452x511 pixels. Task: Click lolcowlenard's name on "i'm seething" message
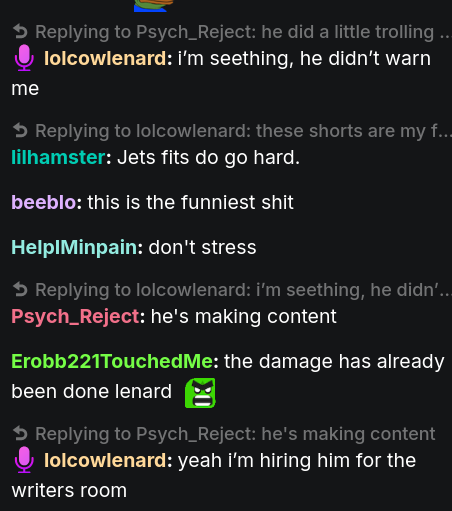[x=105, y=58]
